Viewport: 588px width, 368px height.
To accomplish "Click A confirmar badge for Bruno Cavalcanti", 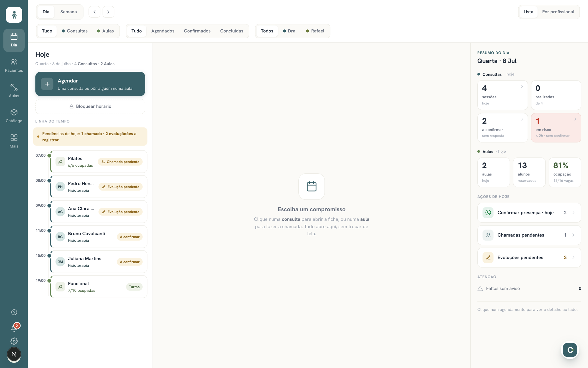I will pos(130,237).
